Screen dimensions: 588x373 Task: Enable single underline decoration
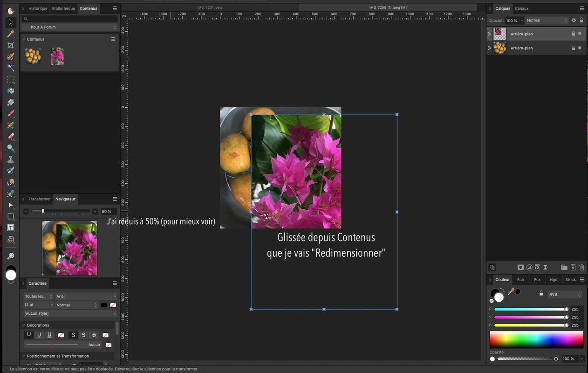pyautogui.click(x=39, y=335)
